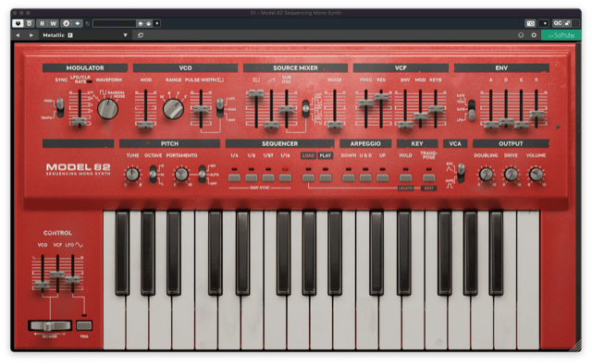Open the dropdown next to camera icon
Viewport: 592px width, 364px height.
tap(544, 23)
